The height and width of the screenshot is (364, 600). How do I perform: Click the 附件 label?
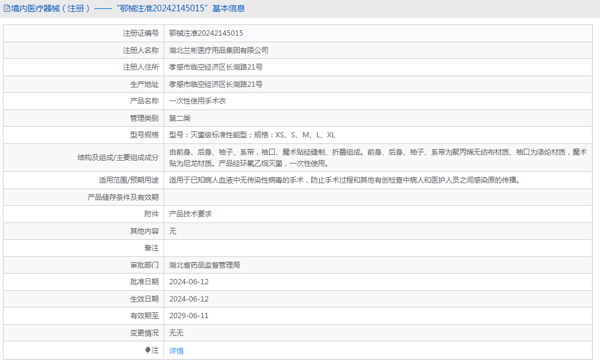151,214
